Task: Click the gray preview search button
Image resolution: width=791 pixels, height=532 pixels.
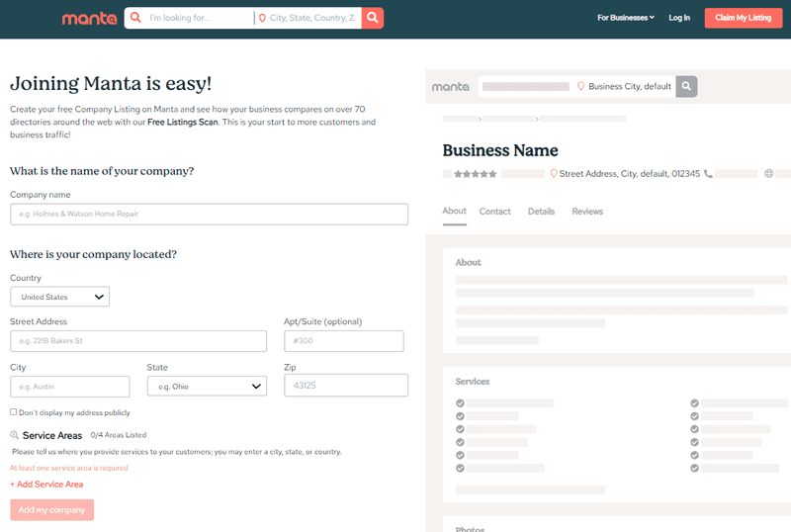Action: pyautogui.click(x=686, y=86)
